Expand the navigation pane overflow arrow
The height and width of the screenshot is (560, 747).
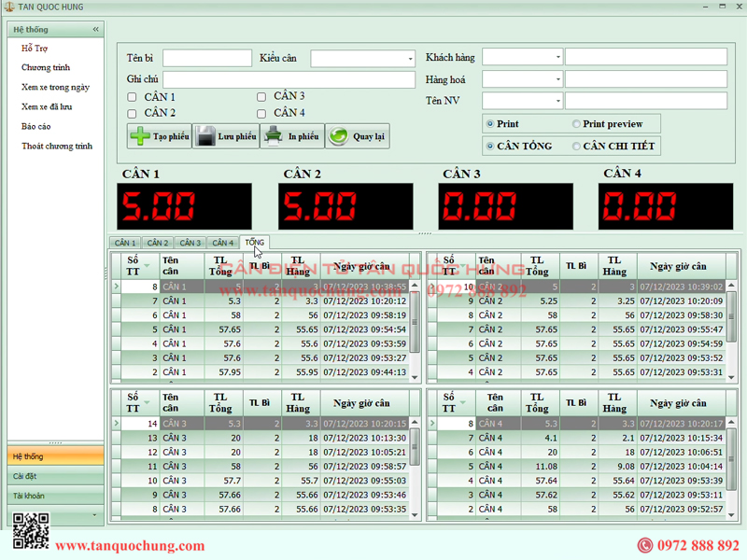[x=94, y=515]
